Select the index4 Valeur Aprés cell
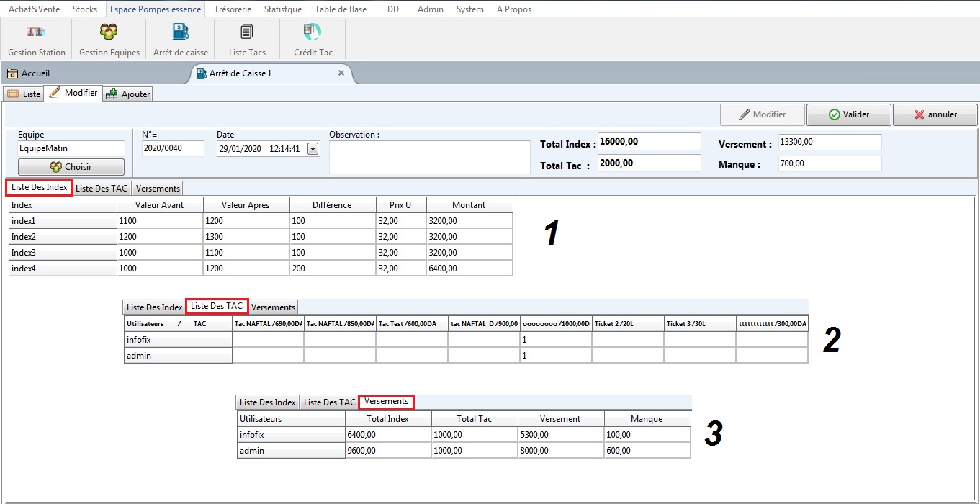This screenshot has height=504, width=980. (246, 269)
